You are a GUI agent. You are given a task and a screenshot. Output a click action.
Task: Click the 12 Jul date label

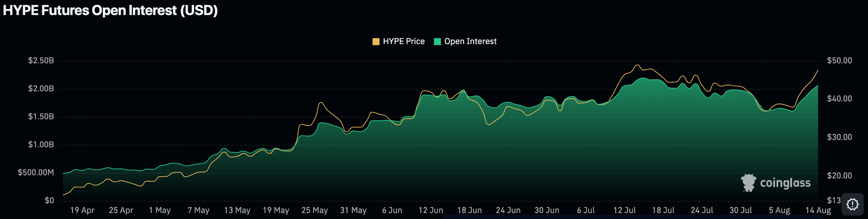point(625,210)
